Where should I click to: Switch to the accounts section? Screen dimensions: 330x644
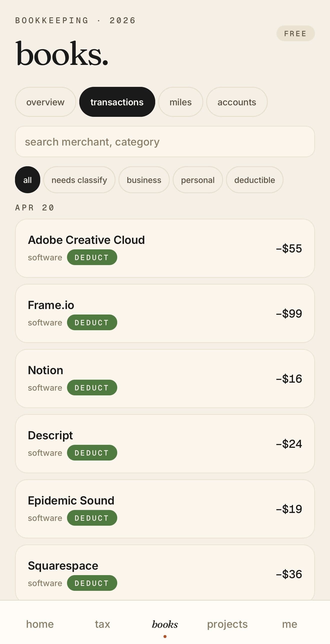(x=236, y=102)
